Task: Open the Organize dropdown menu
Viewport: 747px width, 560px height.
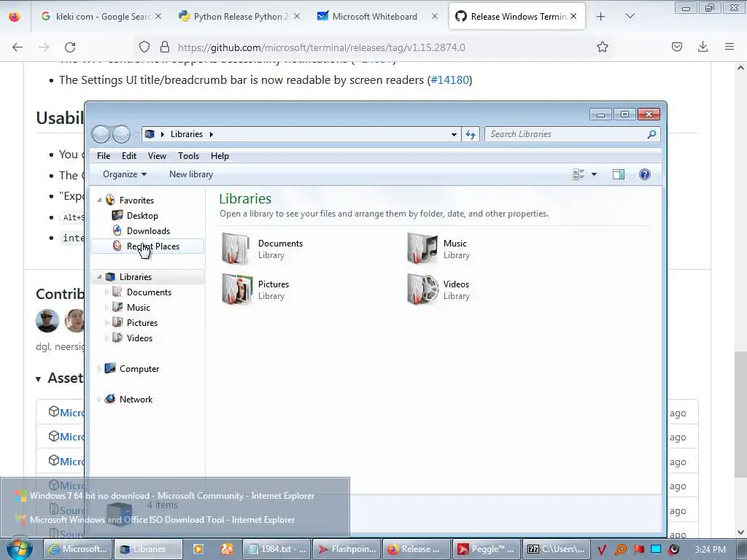Action: (x=124, y=174)
